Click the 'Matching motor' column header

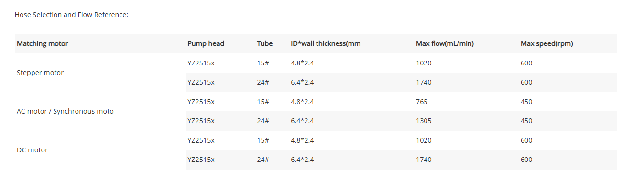pos(43,43)
